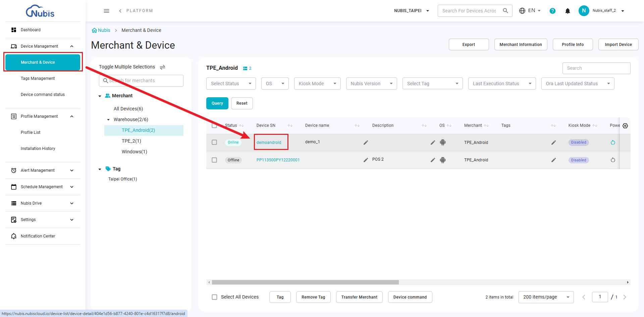
Task: Collapse Merchant tree section
Action: tap(100, 96)
